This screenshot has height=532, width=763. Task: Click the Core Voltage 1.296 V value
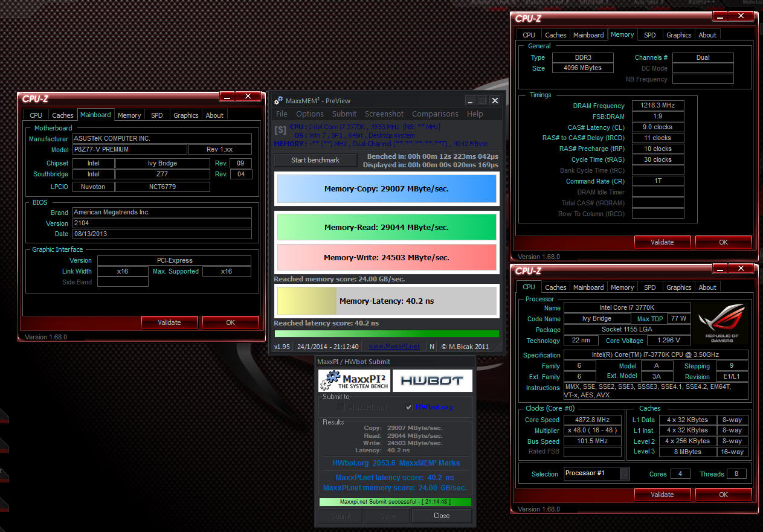tap(669, 341)
